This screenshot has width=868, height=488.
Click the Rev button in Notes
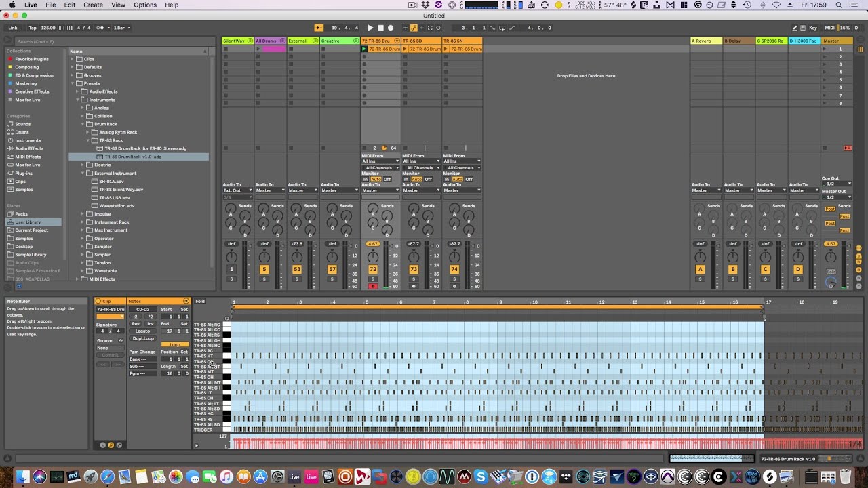coord(136,324)
